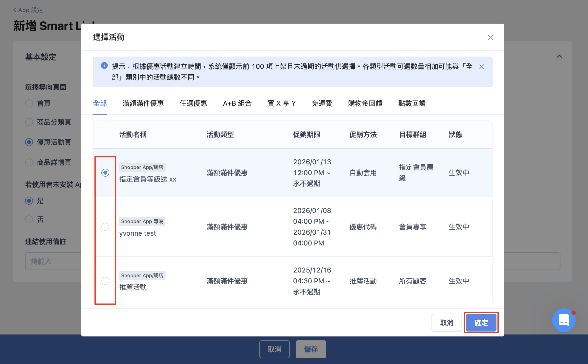This screenshot has width=588, height=364.
Task: Switch to the 購物金回饋 tab
Action: (x=365, y=103)
